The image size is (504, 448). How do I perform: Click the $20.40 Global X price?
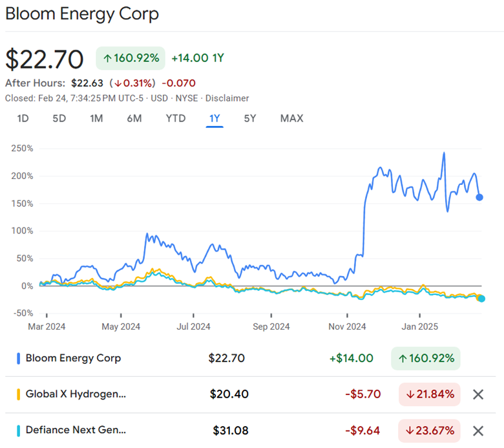click(229, 394)
